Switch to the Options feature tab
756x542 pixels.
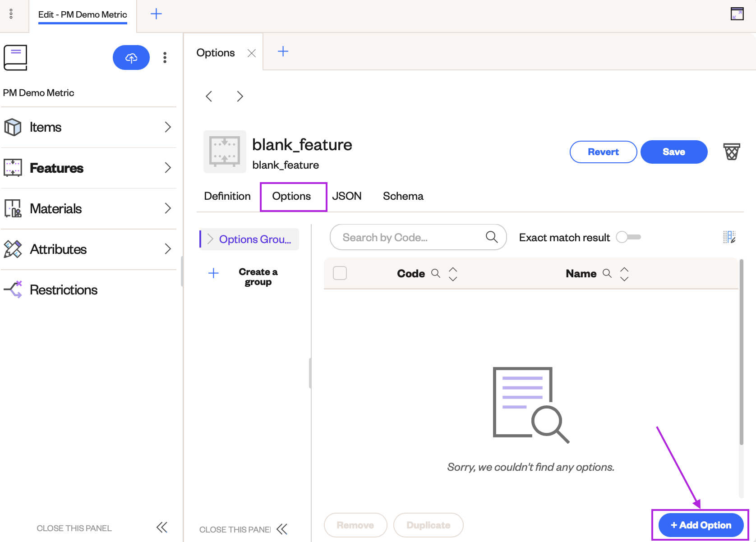coord(291,196)
